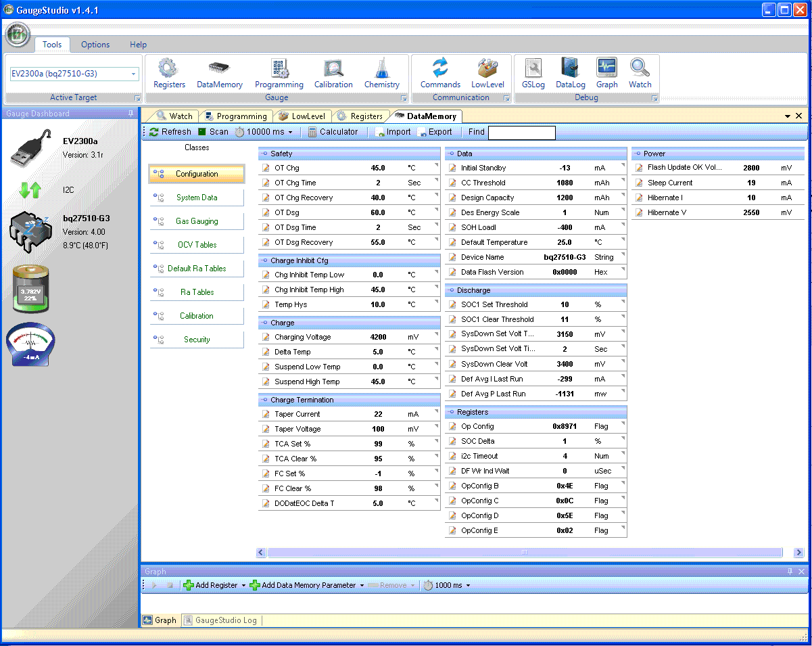Viewport: 812px width, 646px height.
Task: Open the Registers gauge tool
Action: 169,73
